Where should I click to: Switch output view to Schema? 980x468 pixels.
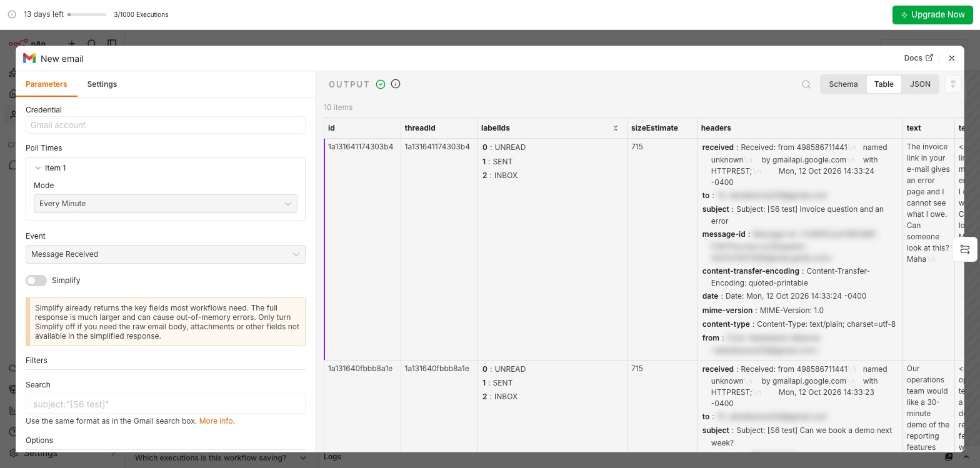tap(843, 84)
